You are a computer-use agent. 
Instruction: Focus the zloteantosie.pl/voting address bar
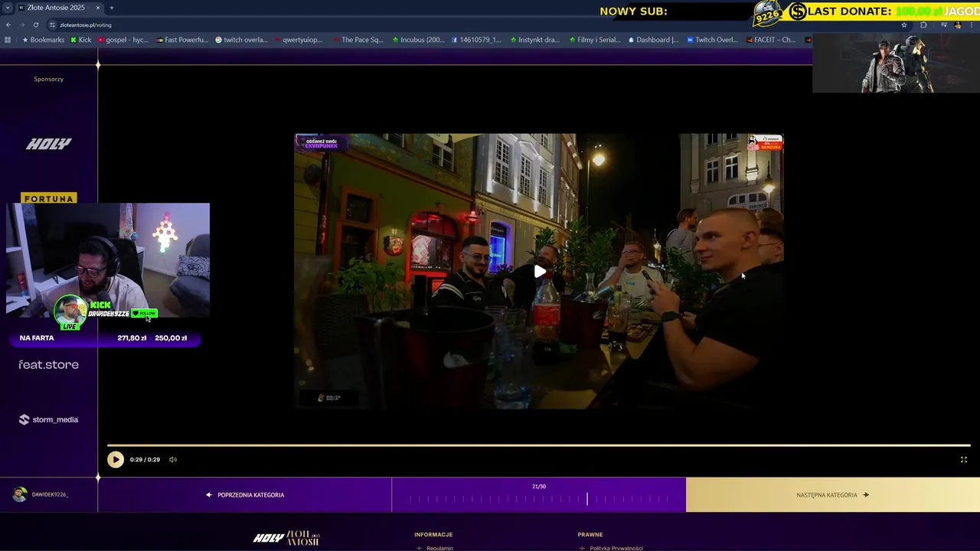pyautogui.click(x=86, y=24)
